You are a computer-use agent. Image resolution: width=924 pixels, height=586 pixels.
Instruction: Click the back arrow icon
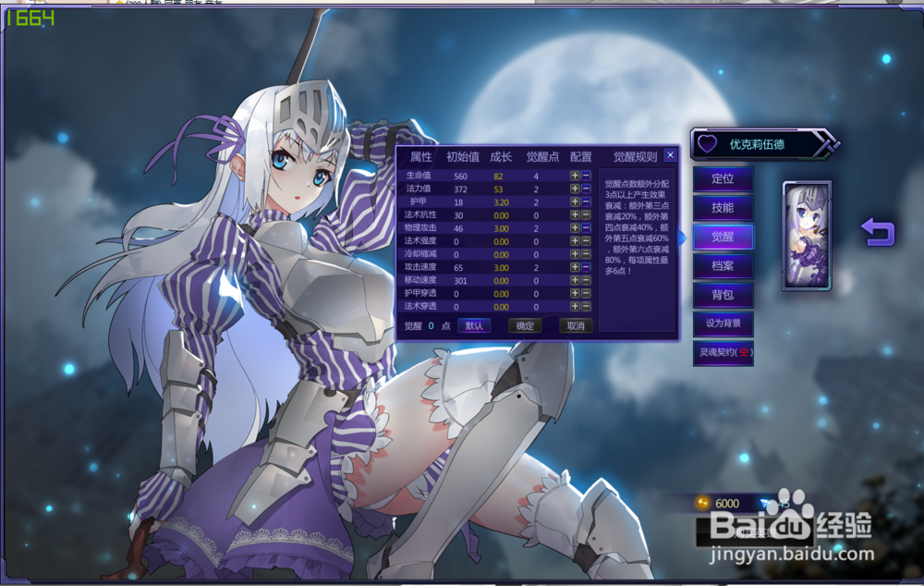878,232
